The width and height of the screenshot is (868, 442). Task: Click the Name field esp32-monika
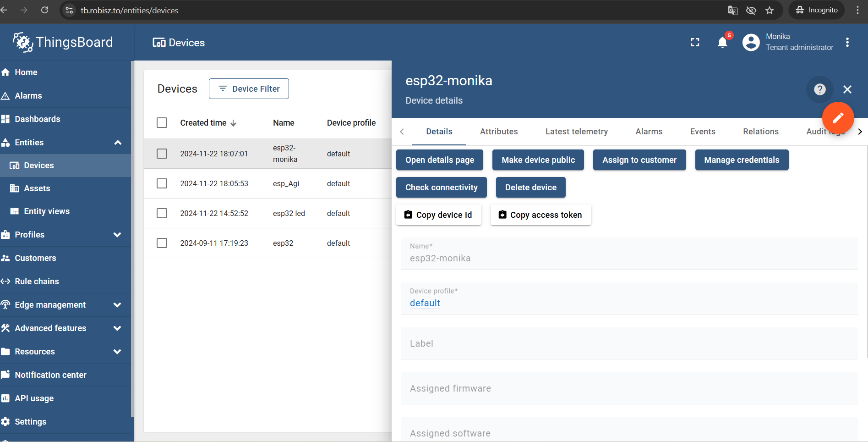click(x=629, y=254)
